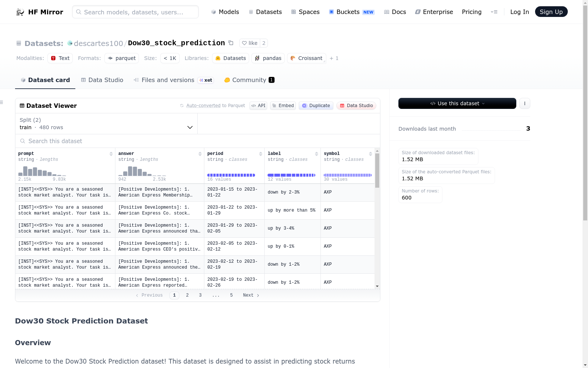Open the Pricing page link
The height and width of the screenshot is (368, 588).
[x=472, y=12]
